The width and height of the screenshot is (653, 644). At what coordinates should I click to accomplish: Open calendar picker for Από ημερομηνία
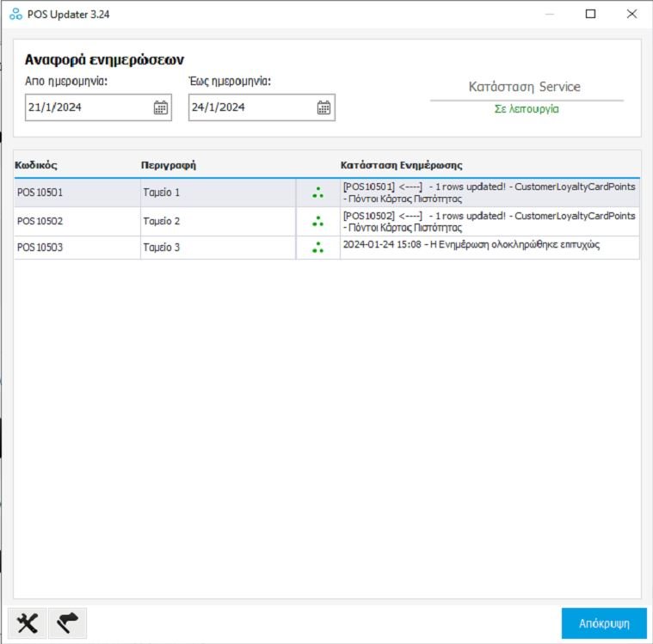pos(161,107)
